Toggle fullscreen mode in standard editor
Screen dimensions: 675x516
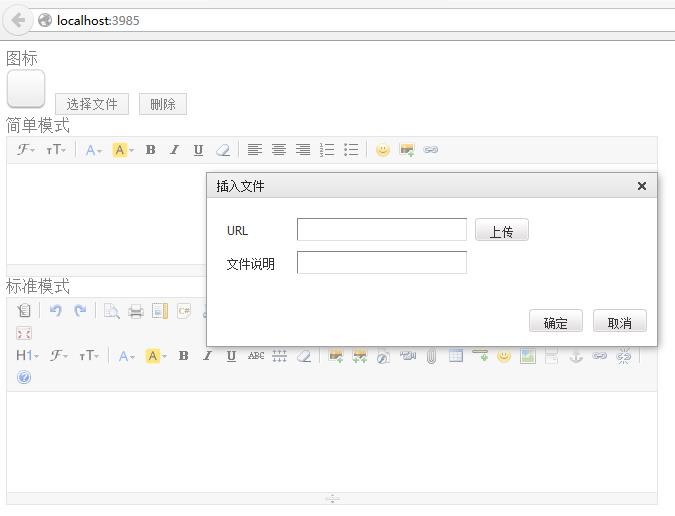(24, 334)
